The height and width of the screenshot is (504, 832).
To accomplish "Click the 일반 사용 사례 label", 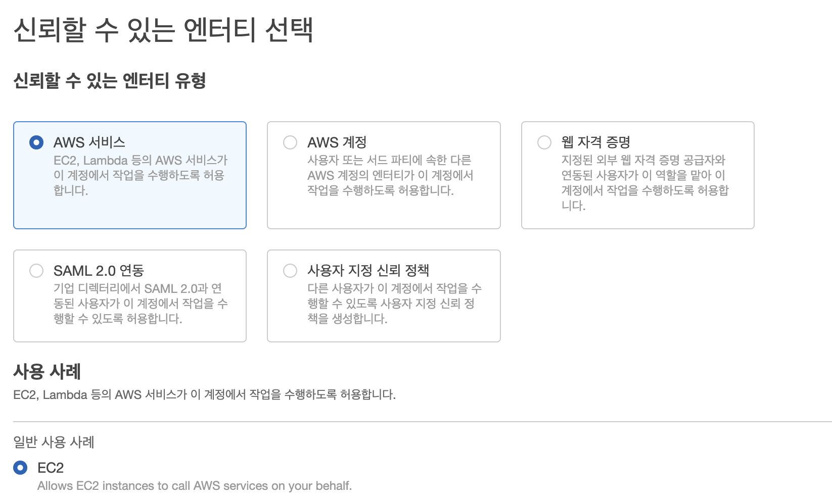I will pos(54,442).
